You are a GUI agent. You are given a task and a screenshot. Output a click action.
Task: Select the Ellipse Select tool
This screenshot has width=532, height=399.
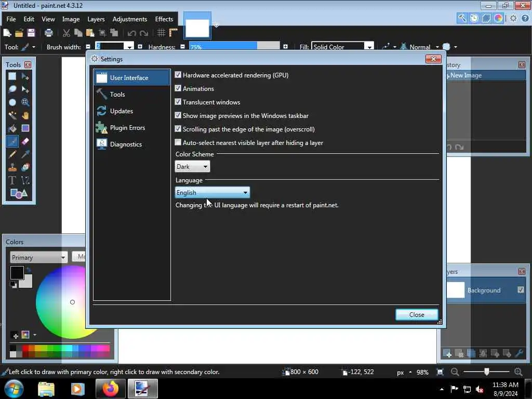12,102
